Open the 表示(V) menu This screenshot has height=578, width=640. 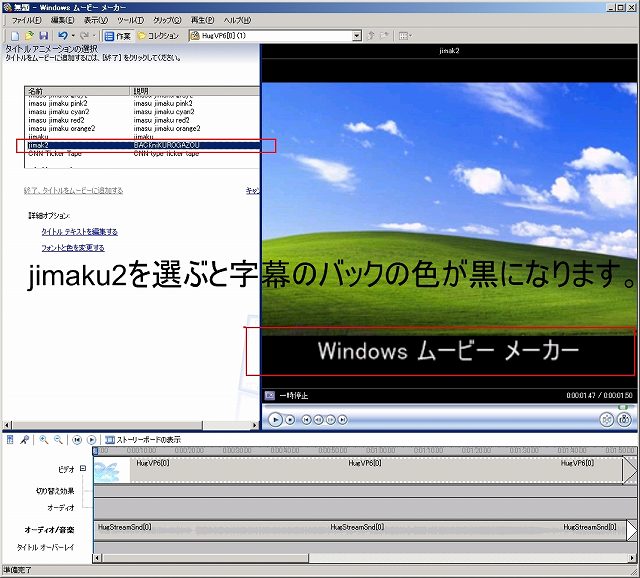(x=96, y=20)
